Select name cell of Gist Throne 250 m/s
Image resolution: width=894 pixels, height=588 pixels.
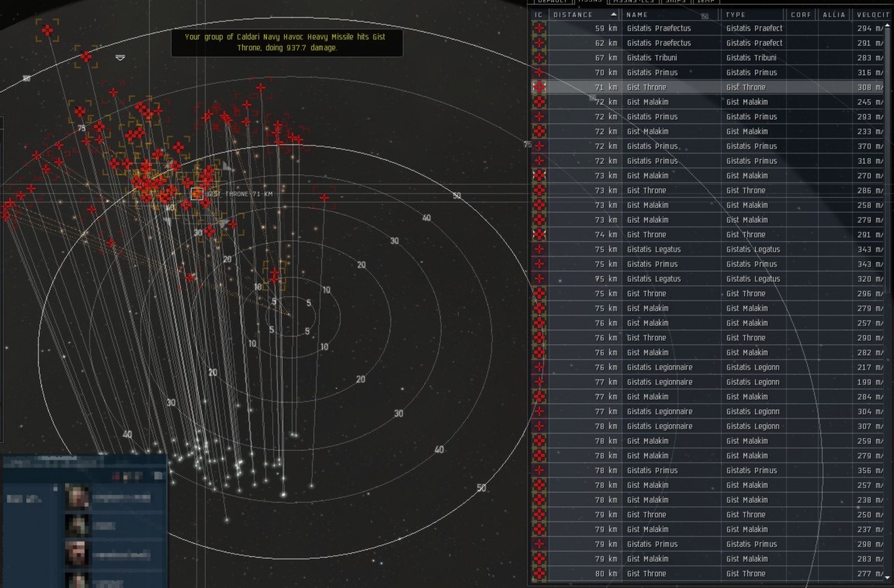[671, 514]
